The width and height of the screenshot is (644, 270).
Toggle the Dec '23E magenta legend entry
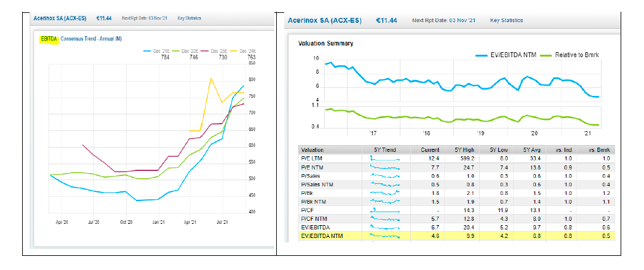(213, 51)
